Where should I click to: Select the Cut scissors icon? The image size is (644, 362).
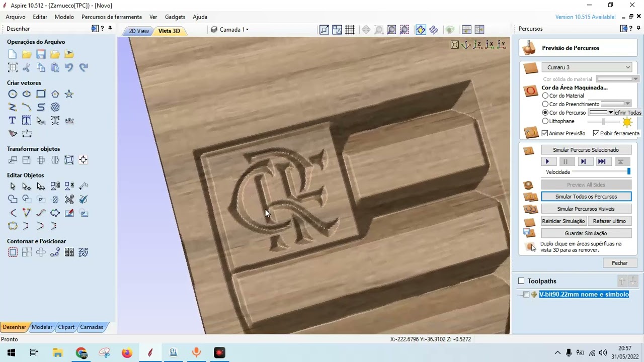27,67
